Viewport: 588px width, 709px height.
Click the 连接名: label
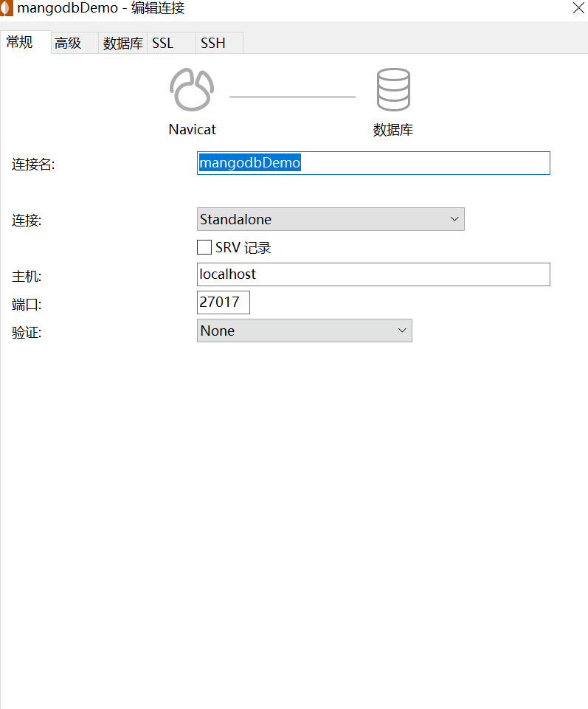(x=33, y=164)
